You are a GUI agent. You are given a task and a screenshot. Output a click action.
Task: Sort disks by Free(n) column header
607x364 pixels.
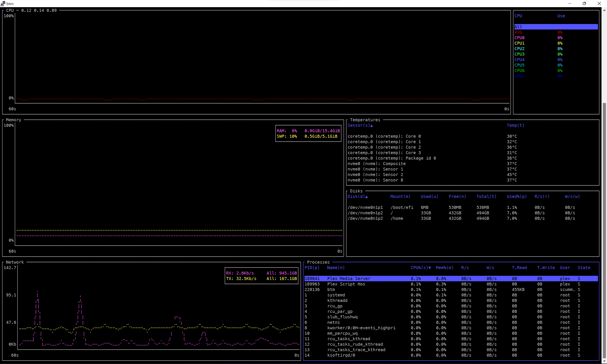tap(457, 196)
